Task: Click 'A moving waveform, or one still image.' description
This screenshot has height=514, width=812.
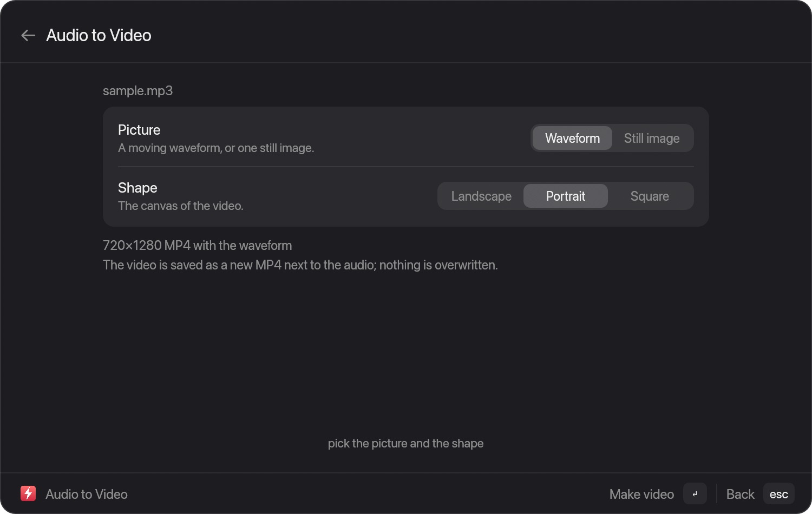Action: click(x=216, y=148)
